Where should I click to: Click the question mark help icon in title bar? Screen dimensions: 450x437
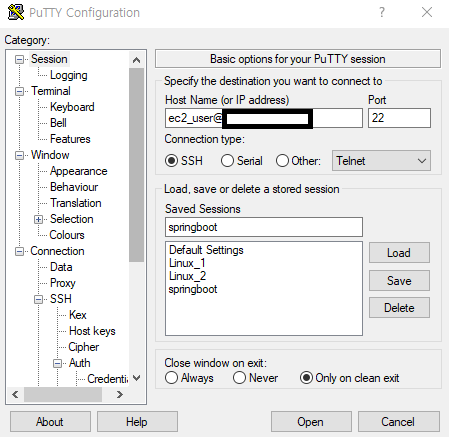coord(382,13)
